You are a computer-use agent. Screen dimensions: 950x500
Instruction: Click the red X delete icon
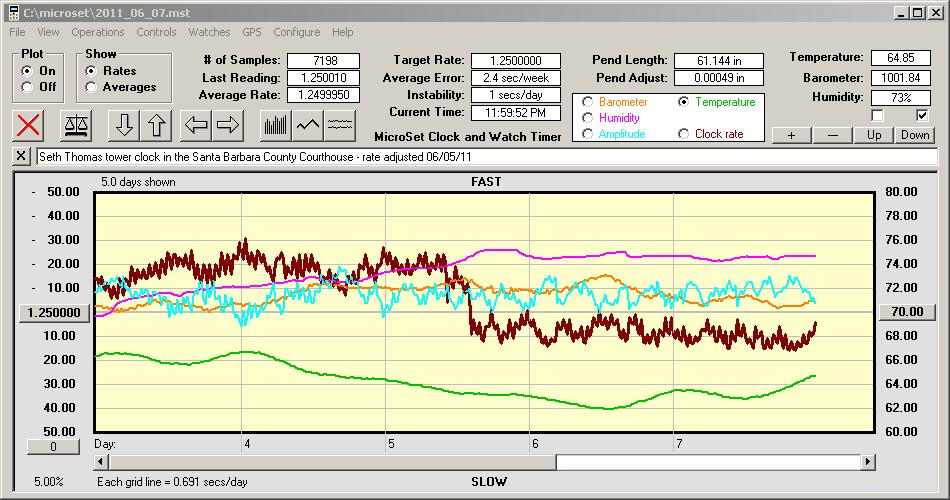(x=28, y=125)
